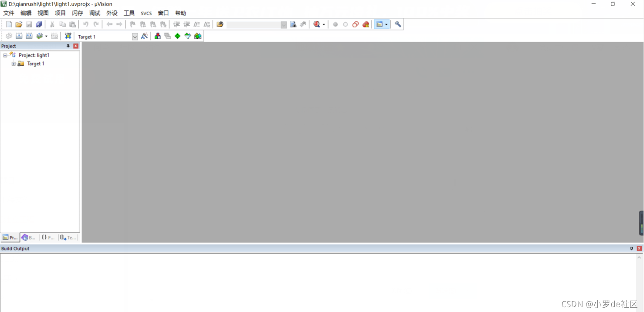Disable all breakpoints double-circle icon
Screen dimensions: 644x312
tap(356, 24)
